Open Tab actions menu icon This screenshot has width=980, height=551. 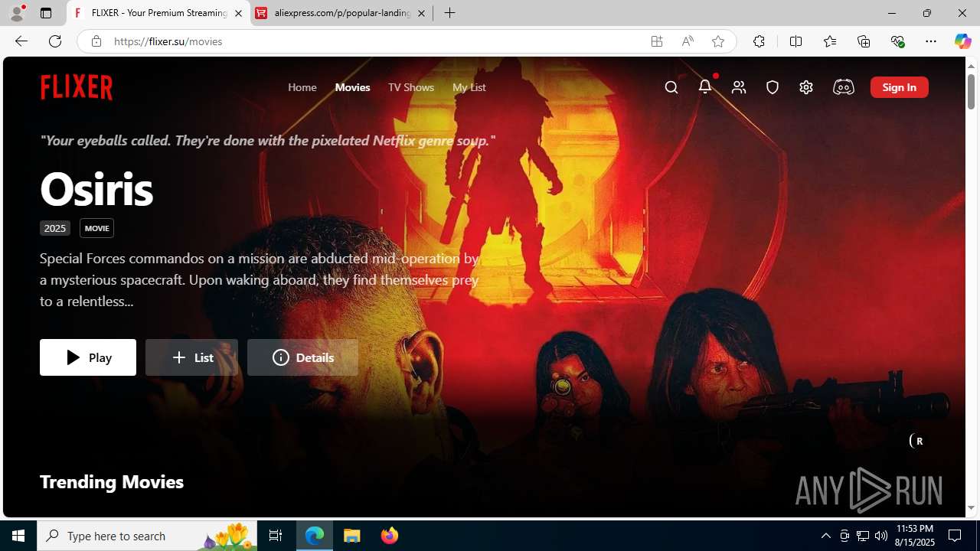(x=46, y=13)
